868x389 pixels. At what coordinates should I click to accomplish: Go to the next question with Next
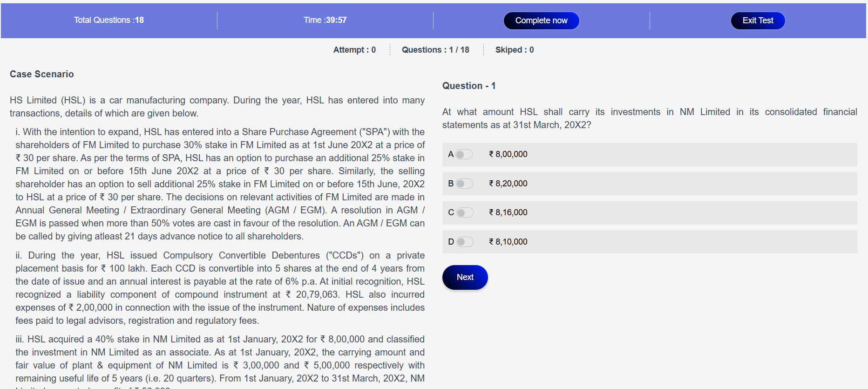pos(465,277)
